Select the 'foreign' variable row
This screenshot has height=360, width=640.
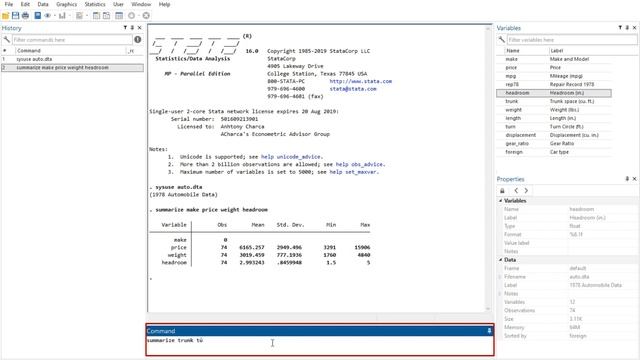click(x=554, y=152)
